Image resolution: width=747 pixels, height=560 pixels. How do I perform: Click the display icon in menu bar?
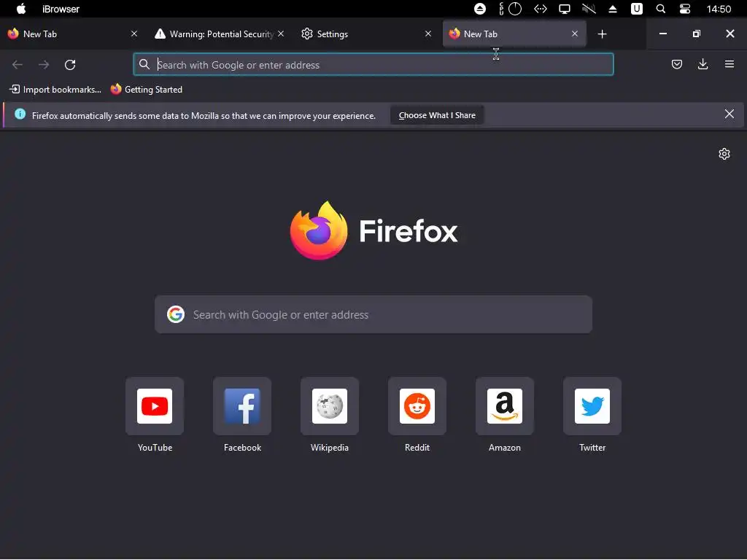(x=564, y=9)
